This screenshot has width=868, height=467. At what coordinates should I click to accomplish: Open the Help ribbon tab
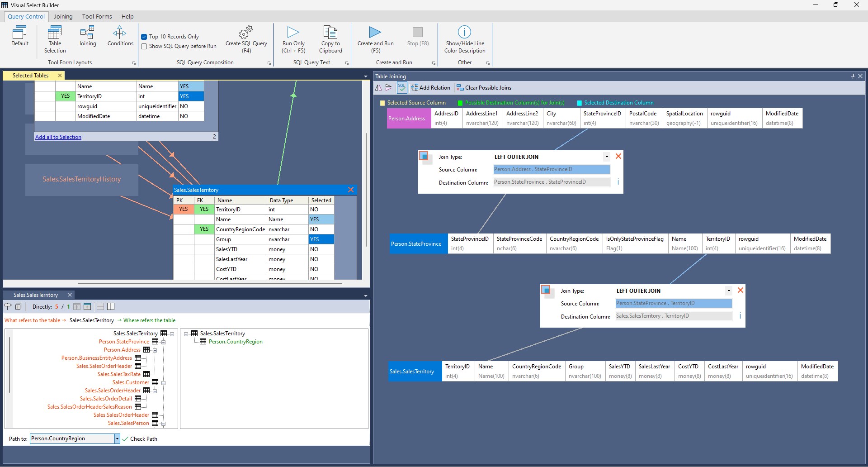pyautogui.click(x=127, y=16)
